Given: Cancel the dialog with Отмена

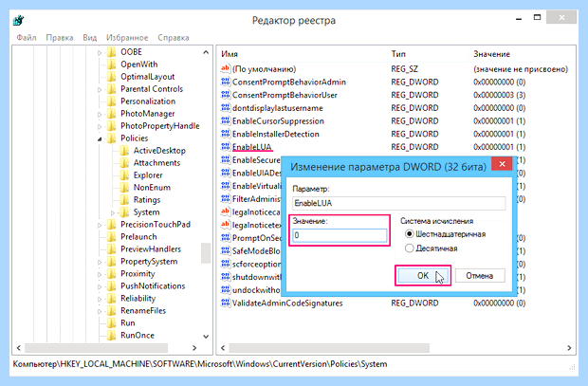Looking at the screenshot, I should point(480,276).
